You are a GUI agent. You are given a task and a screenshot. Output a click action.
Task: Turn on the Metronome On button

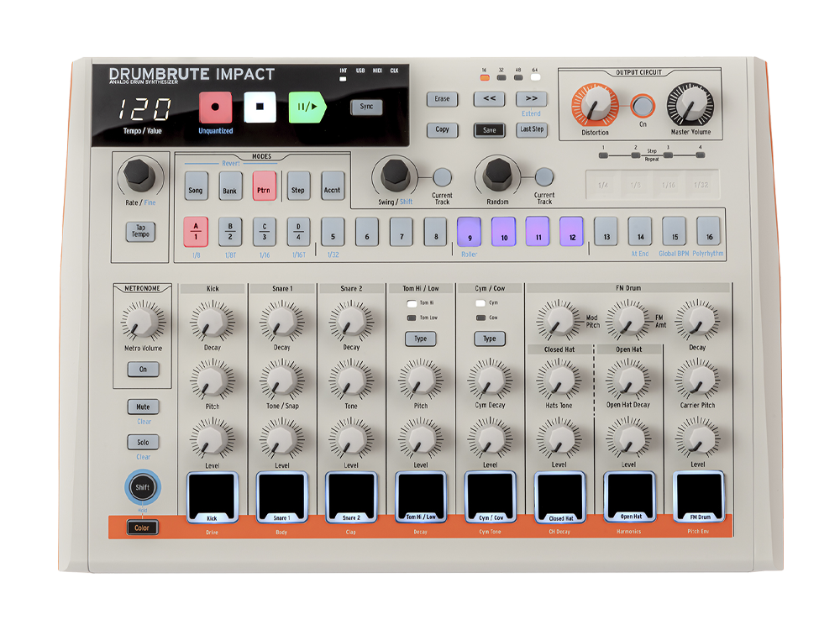tap(143, 369)
